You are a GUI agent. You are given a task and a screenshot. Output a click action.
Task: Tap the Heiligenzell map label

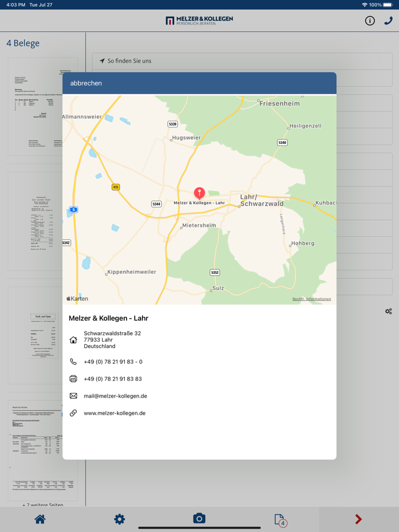[x=306, y=126]
